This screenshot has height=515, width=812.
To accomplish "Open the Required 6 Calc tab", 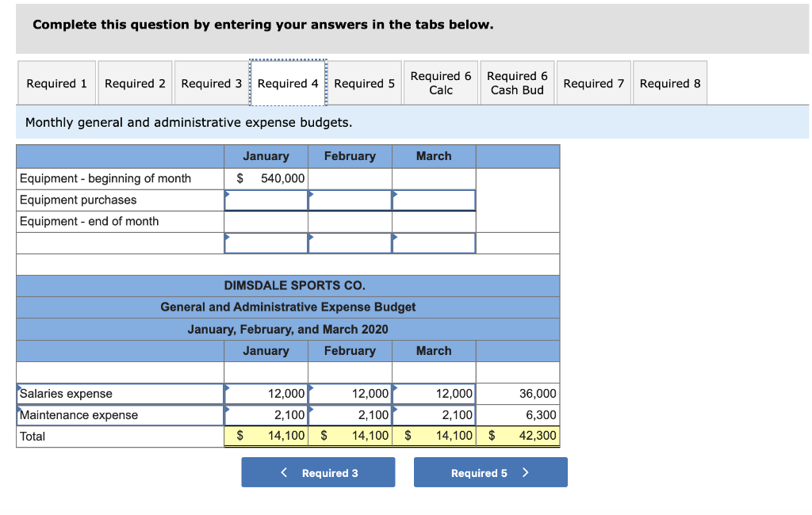I will [441, 83].
